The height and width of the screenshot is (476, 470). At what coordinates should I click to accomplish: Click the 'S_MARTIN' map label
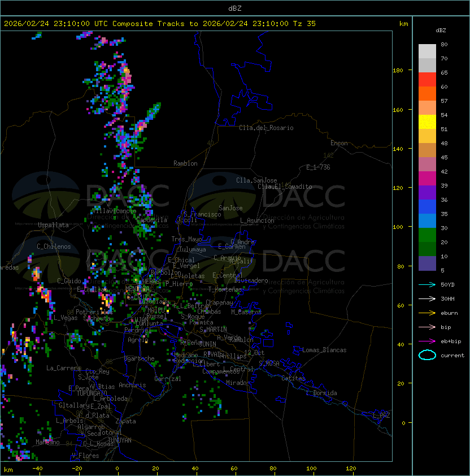[x=214, y=330]
